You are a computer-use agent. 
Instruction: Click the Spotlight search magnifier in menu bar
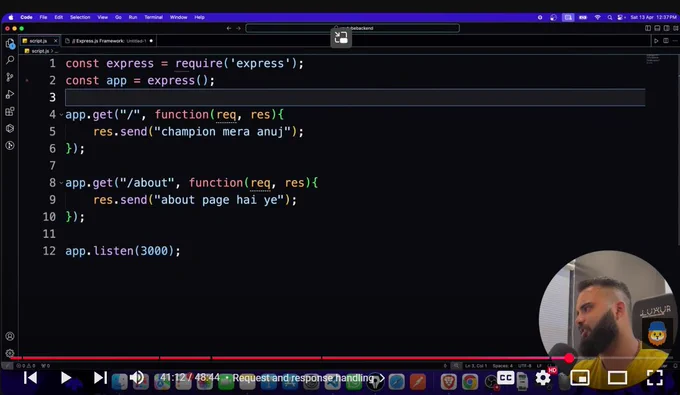pyautogui.click(x=610, y=17)
